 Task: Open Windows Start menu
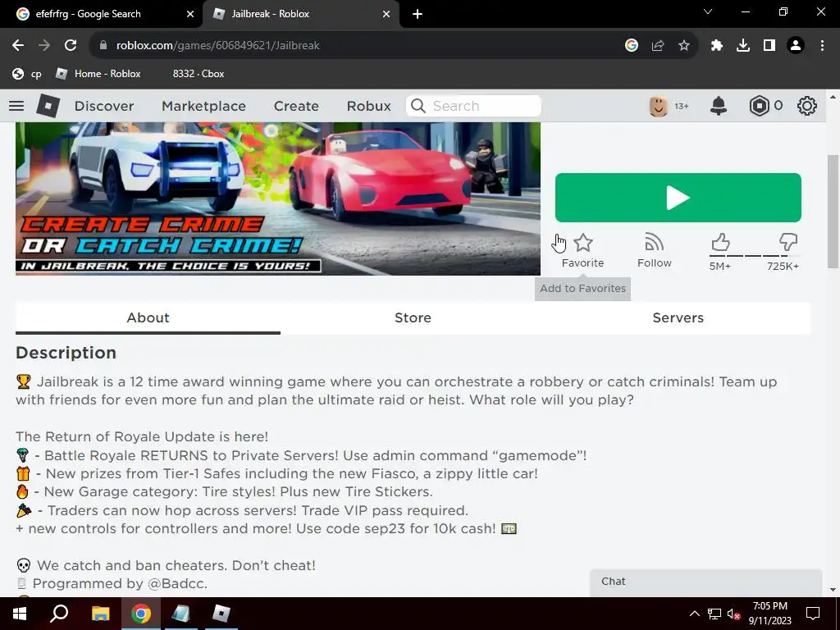pos(20,614)
